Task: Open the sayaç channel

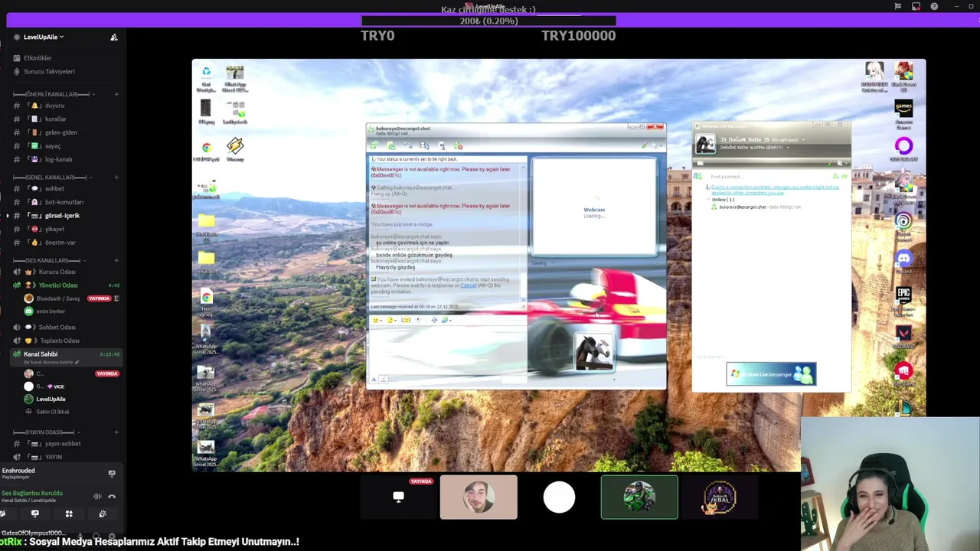Action: coord(53,145)
